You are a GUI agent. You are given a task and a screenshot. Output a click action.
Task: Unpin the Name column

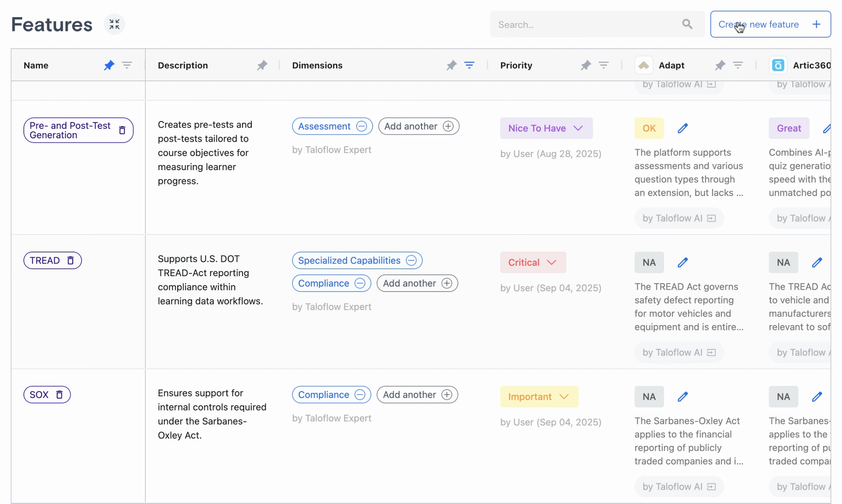click(109, 65)
